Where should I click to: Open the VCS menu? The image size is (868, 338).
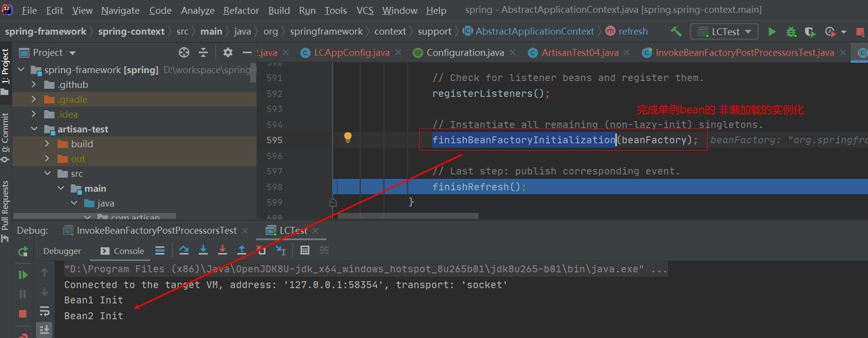click(365, 10)
